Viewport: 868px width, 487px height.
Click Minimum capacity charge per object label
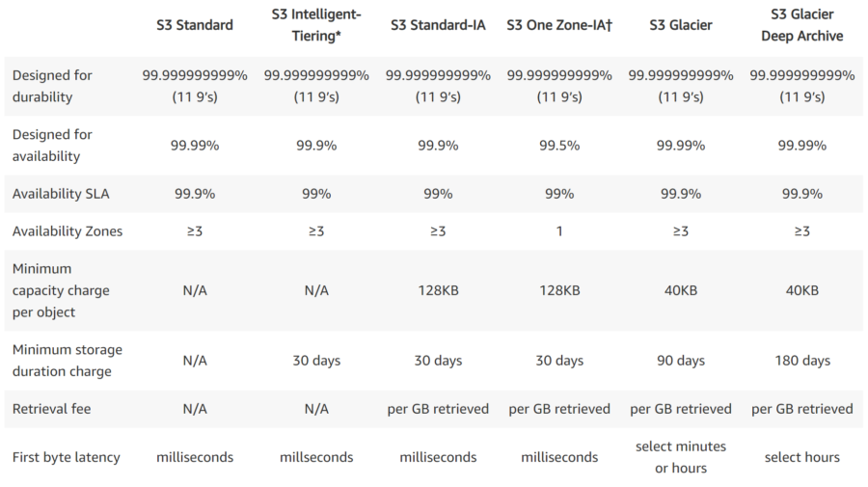[61, 290]
